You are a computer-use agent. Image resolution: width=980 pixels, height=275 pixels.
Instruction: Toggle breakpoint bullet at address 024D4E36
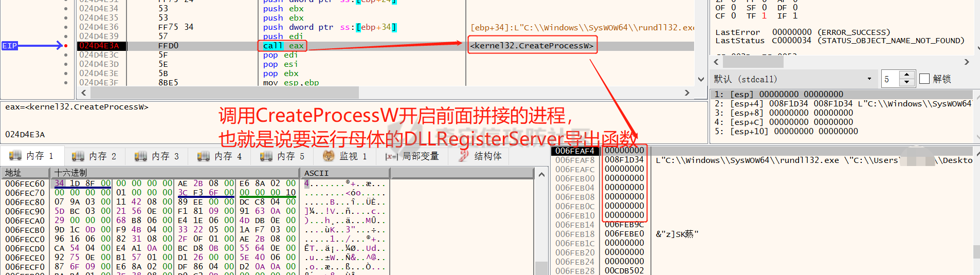66,27
